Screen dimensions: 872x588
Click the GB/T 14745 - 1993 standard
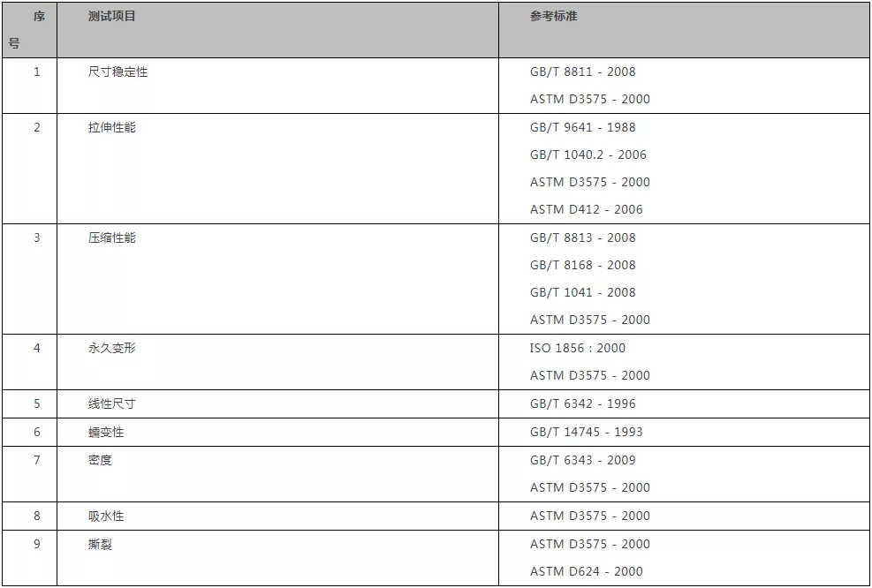pos(586,433)
